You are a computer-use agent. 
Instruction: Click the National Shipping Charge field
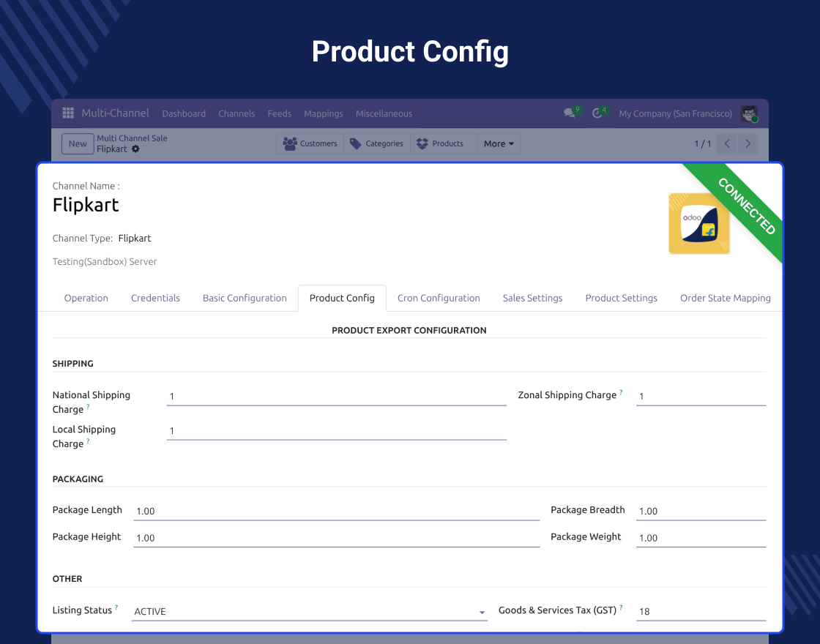tap(336, 396)
